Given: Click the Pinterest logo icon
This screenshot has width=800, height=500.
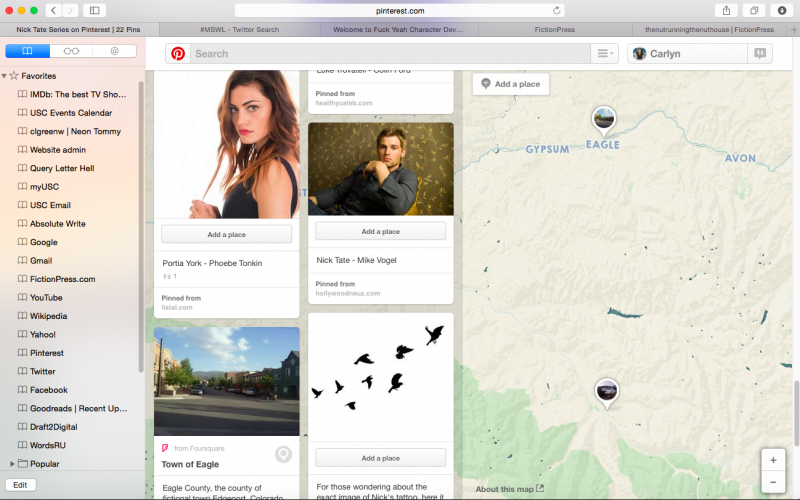Looking at the screenshot, I should tap(178, 54).
